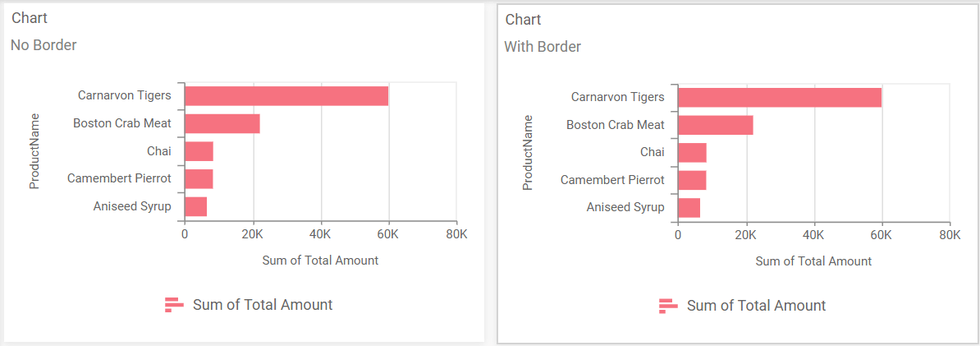Click the Sum of Total Amount axis title in the No Border chart

320,261
